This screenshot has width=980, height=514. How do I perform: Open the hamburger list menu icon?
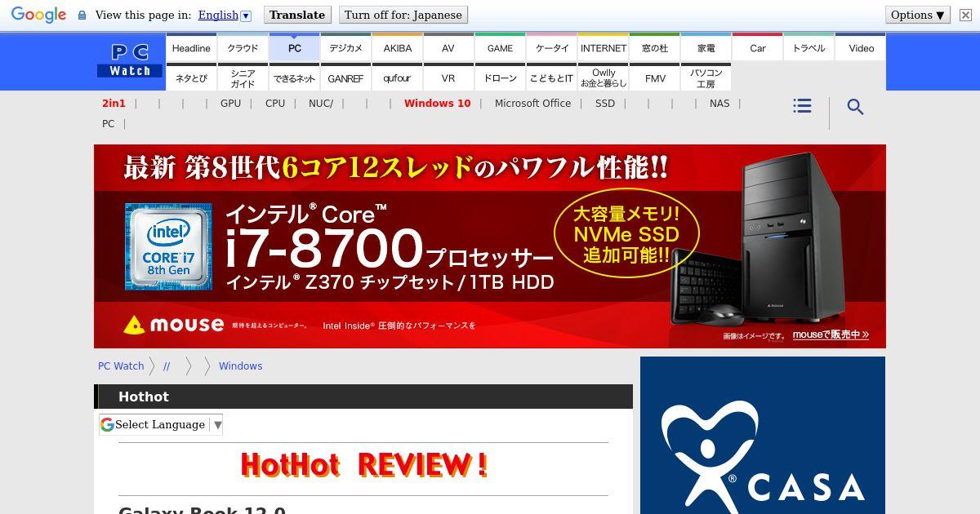point(802,106)
